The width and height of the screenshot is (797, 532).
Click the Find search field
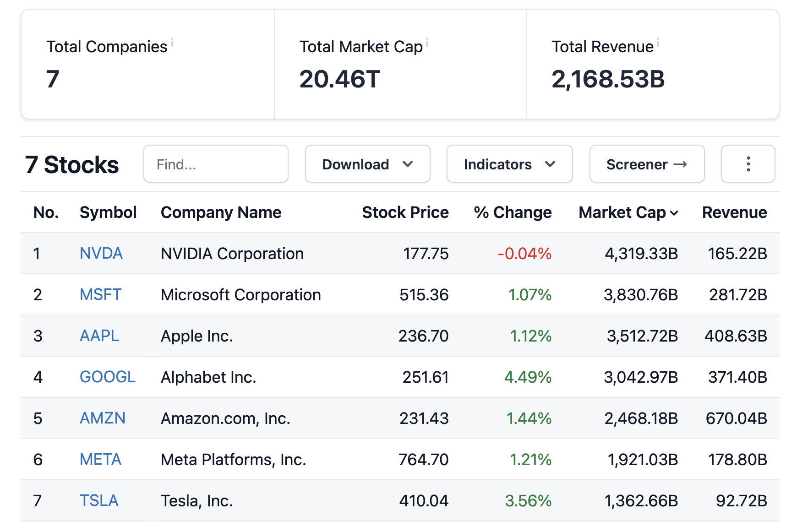(216, 164)
